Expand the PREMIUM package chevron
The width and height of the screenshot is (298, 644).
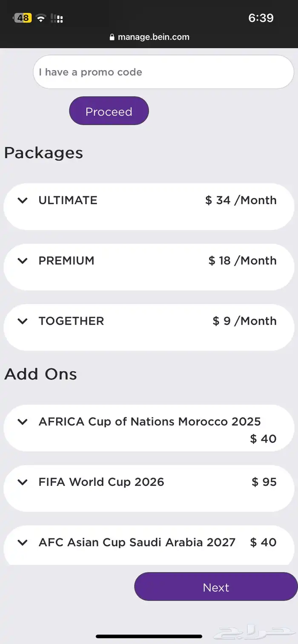23,261
